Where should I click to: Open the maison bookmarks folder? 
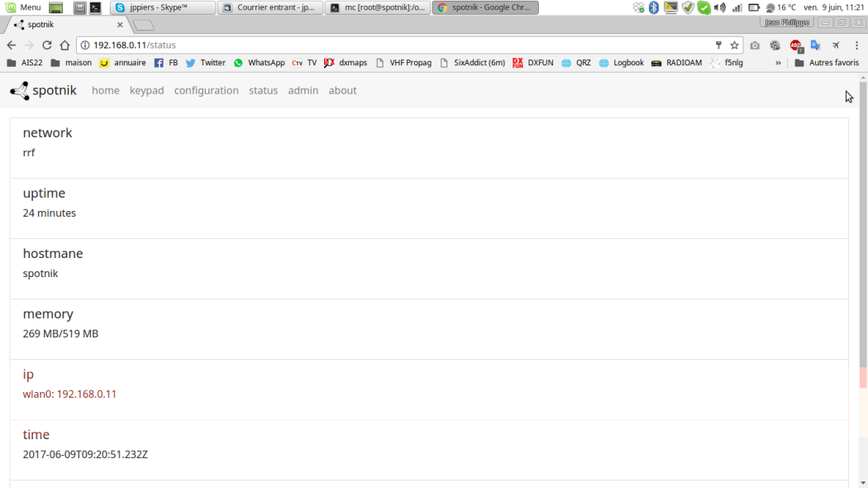tap(71, 63)
